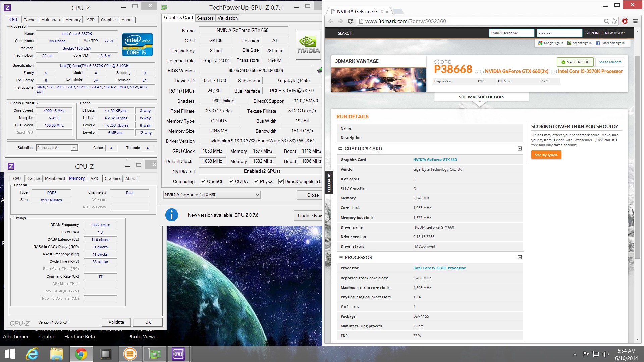The width and height of the screenshot is (644, 362).
Task: Click the BIOS save icon next to BIOS Version
Action: coord(319,70)
